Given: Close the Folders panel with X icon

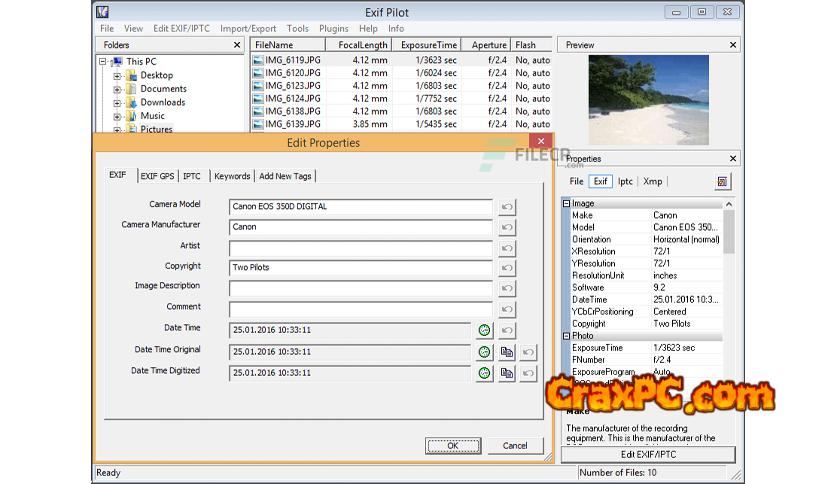Looking at the screenshot, I should coord(237,45).
